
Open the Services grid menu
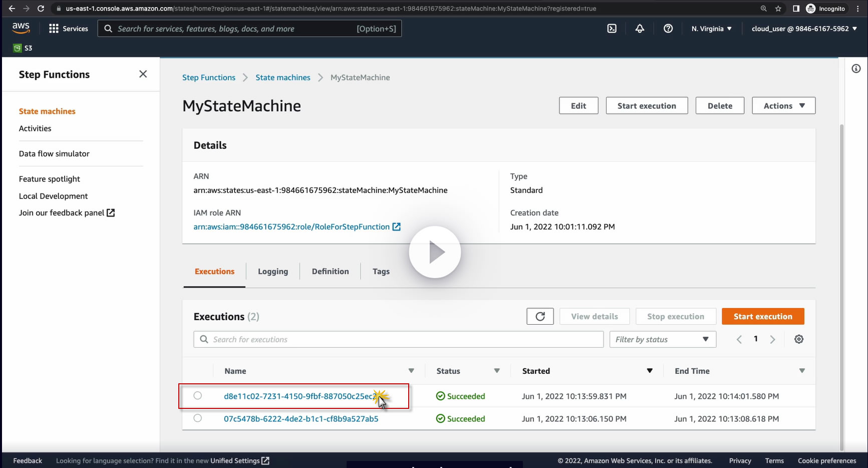tap(69, 29)
